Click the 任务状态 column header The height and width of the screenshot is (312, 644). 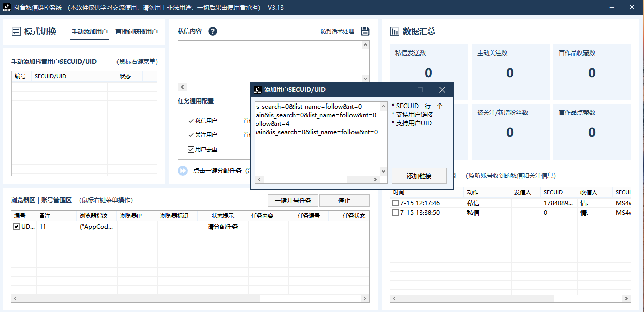point(349,216)
